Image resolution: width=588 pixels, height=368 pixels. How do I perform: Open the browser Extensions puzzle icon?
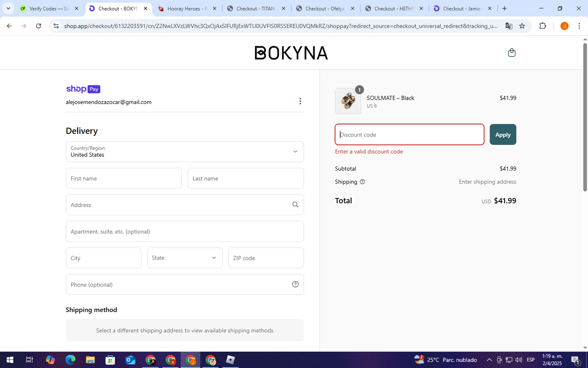pyautogui.click(x=543, y=26)
